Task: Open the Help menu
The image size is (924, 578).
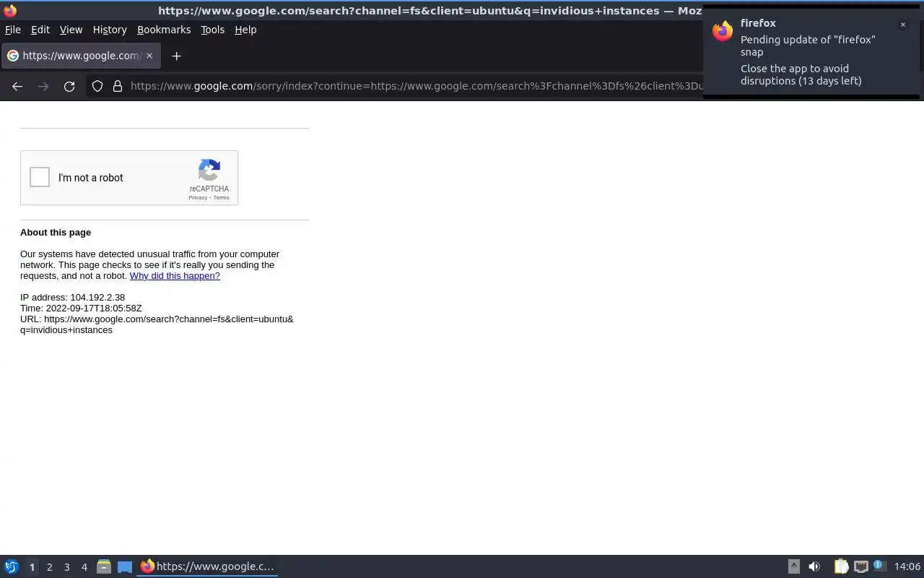Action: (x=245, y=30)
